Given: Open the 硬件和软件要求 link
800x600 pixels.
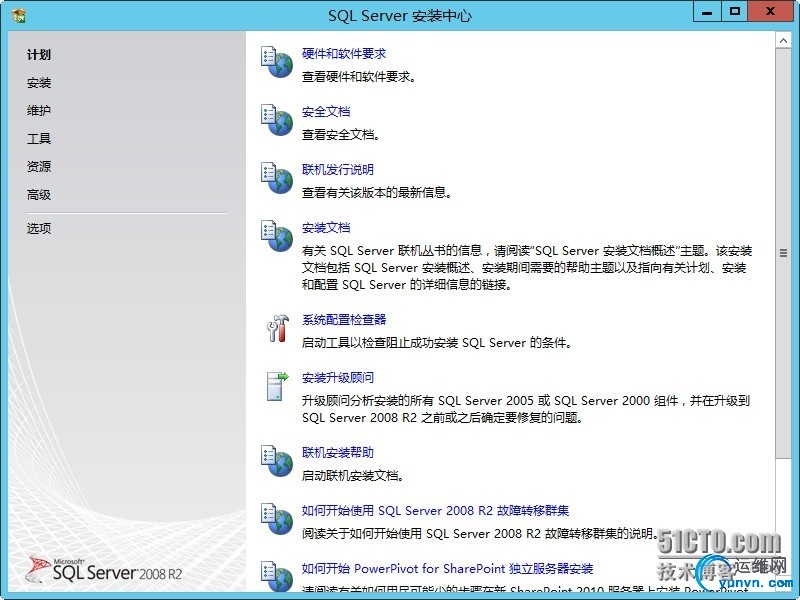Looking at the screenshot, I should [x=344, y=54].
